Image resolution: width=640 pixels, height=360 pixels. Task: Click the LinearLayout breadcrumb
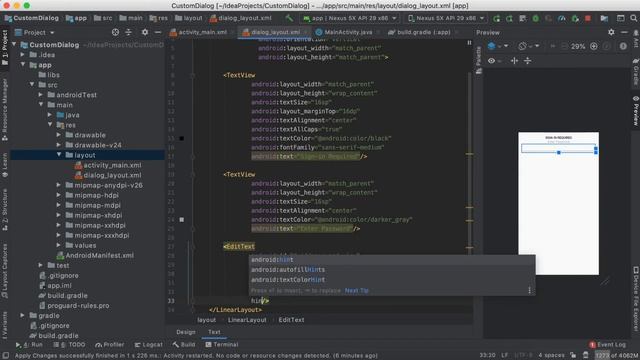(247, 320)
